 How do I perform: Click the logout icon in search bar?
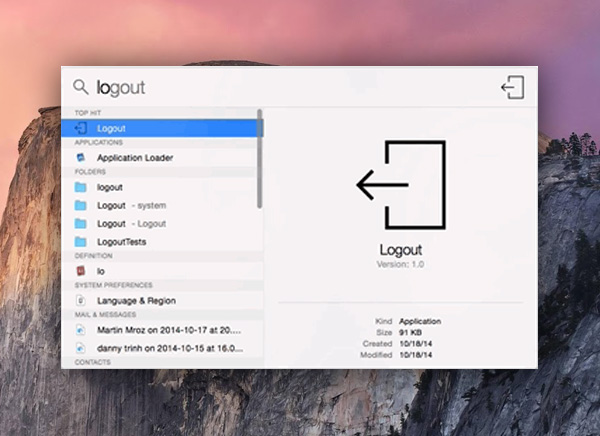(x=513, y=88)
